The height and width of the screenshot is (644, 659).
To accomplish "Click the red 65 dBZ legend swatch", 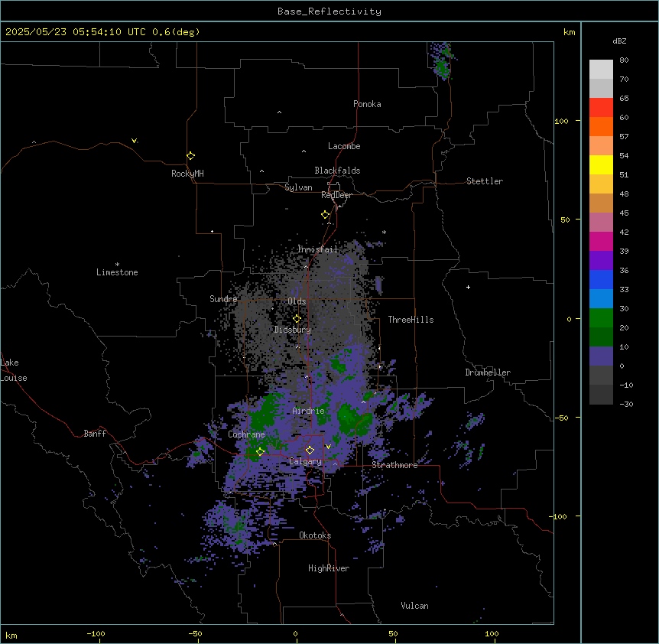I will [x=601, y=108].
